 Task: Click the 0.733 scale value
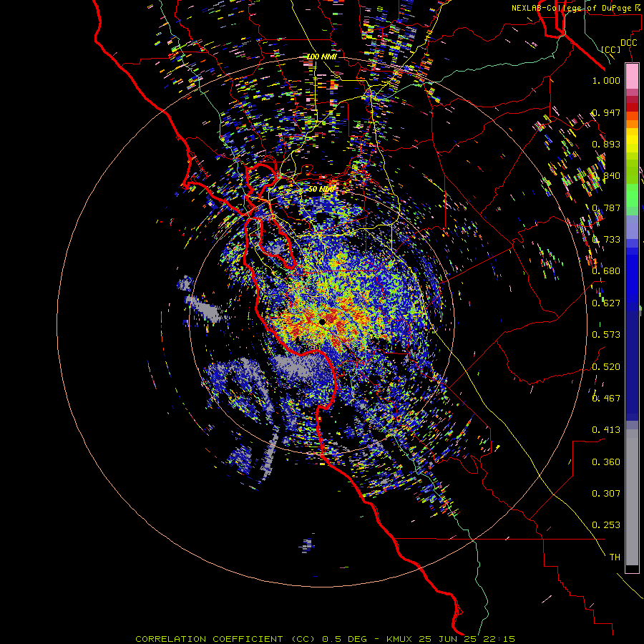[x=606, y=240]
